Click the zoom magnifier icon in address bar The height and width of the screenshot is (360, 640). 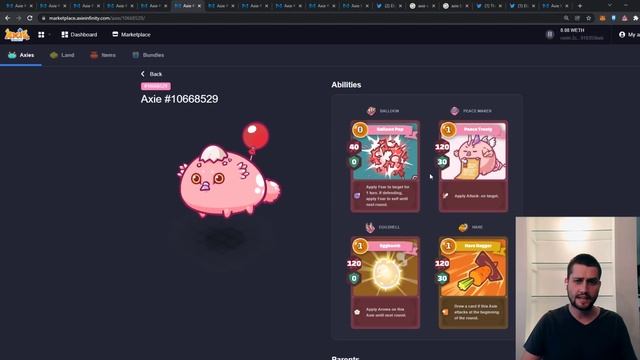[567, 18]
